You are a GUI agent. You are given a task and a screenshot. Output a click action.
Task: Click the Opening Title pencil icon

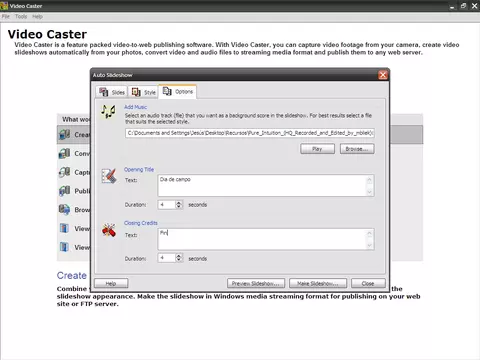click(109, 176)
